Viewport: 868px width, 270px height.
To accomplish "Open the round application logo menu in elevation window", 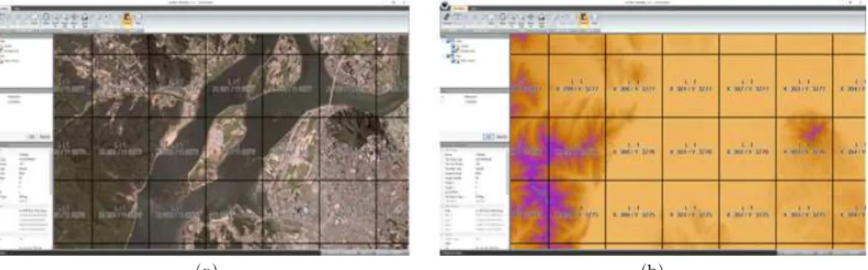I will coord(444,7).
